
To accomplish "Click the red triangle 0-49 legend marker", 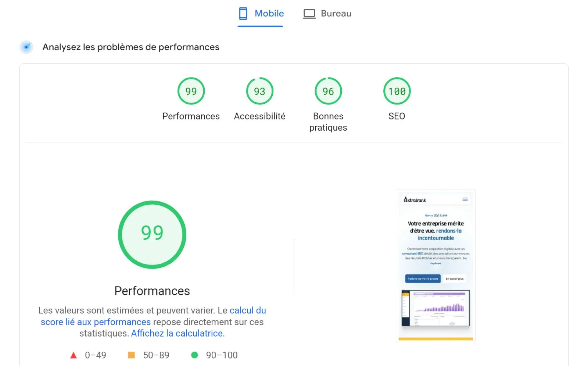I will coord(73,355).
